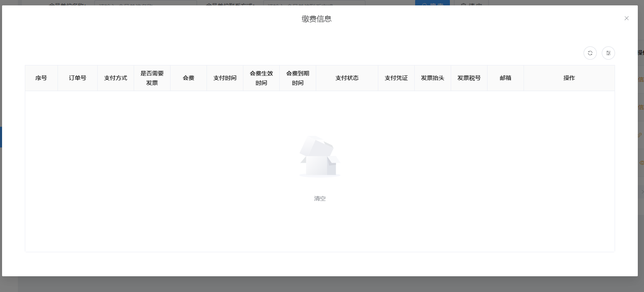Click the 会费生效时间 column header
The image size is (644, 292).
[261, 78]
